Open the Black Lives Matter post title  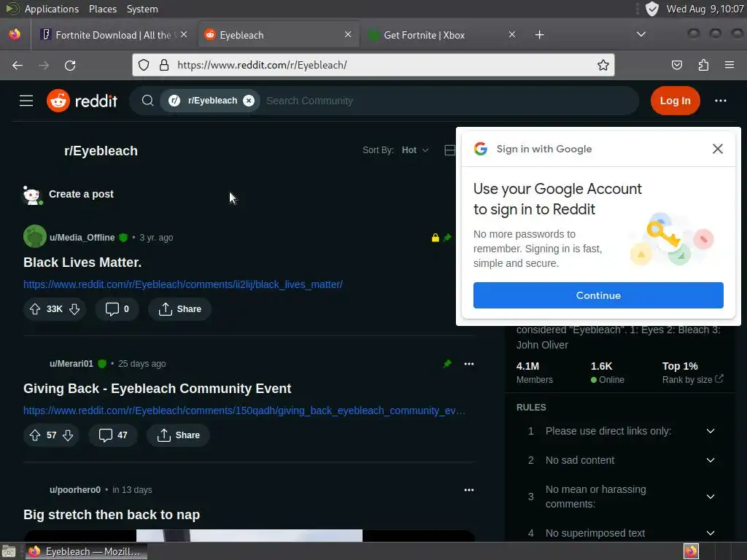82,262
